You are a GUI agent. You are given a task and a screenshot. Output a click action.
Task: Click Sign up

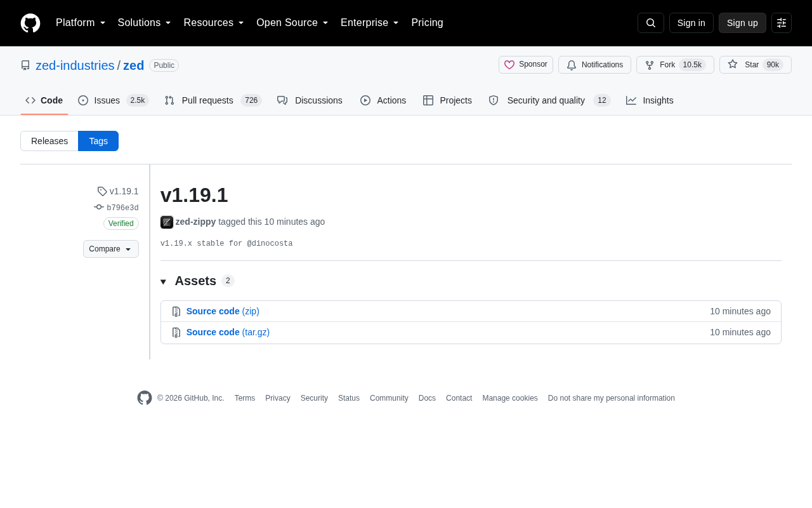click(x=742, y=23)
